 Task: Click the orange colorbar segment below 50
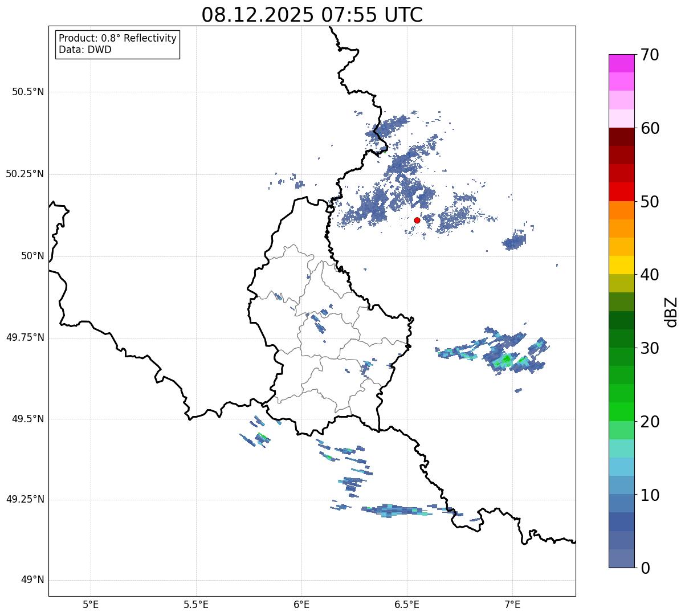coord(622,210)
